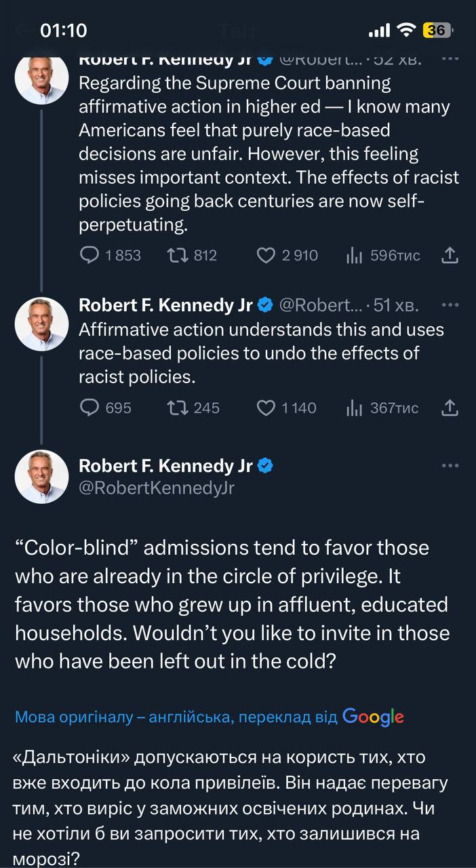Open more options for the first tweet
This screenshot has height=868, width=476.
[450, 59]
